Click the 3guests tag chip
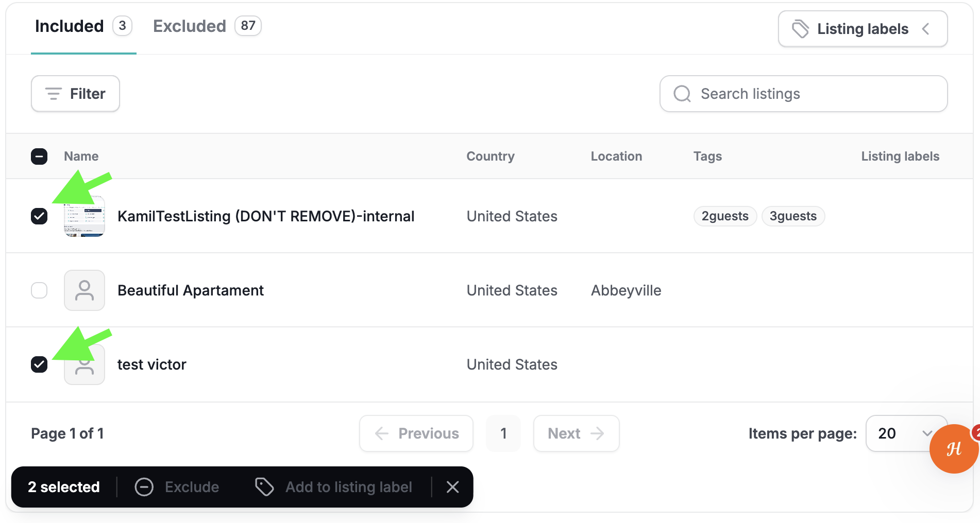Screen dimensions: 980x523 [x=793, y=216]
